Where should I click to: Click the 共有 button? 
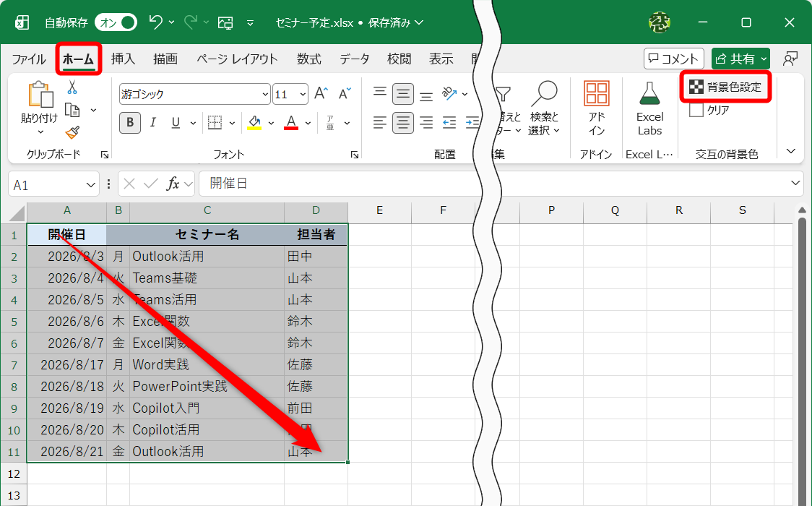point(740,59)
